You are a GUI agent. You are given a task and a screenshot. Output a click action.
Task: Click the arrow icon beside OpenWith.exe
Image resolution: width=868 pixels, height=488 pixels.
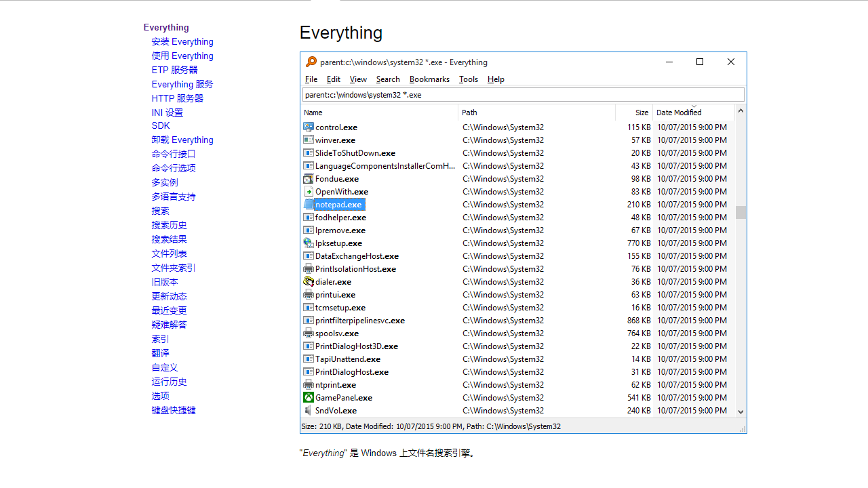coord(309,191)
